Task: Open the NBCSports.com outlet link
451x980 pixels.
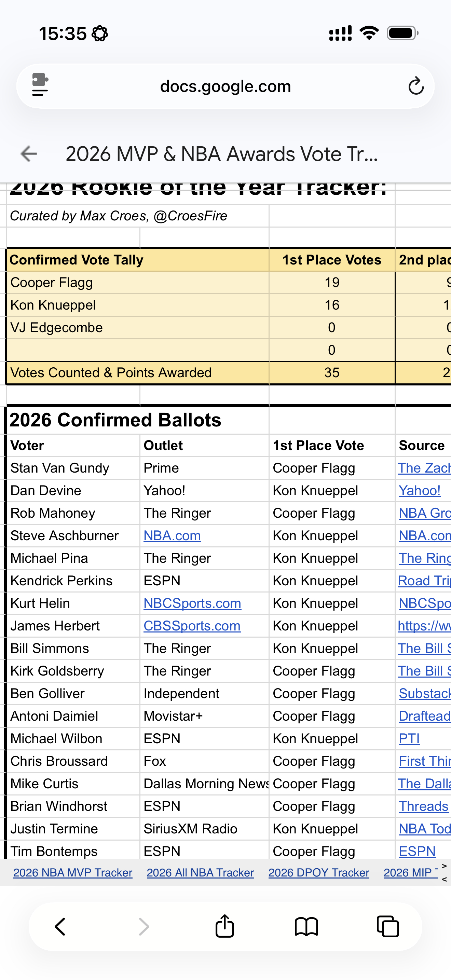Action: point(192,603)
